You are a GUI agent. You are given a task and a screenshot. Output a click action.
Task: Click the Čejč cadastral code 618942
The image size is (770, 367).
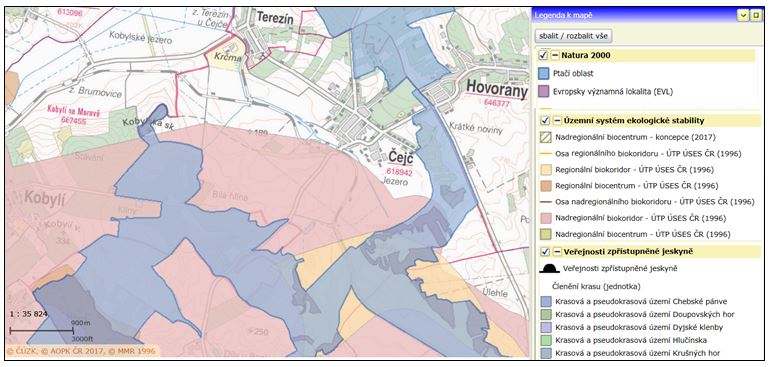pos(400,173)
